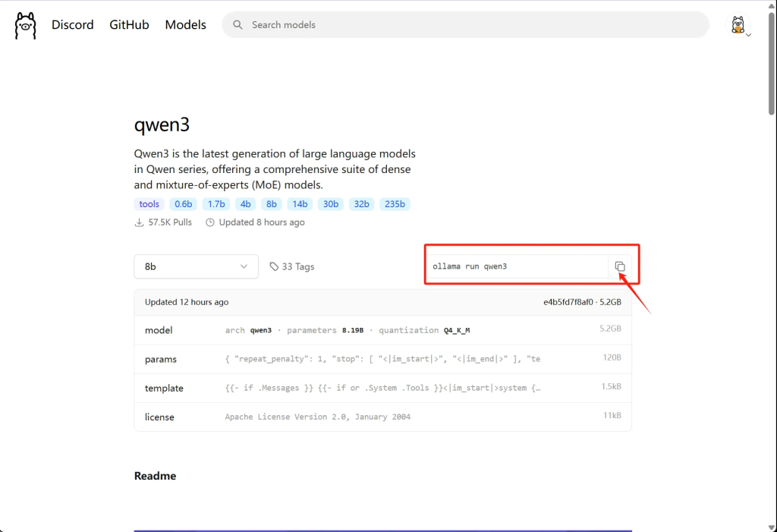Click the Updated 8 hours ago text
777x532 pixels.
pos(262,222)
